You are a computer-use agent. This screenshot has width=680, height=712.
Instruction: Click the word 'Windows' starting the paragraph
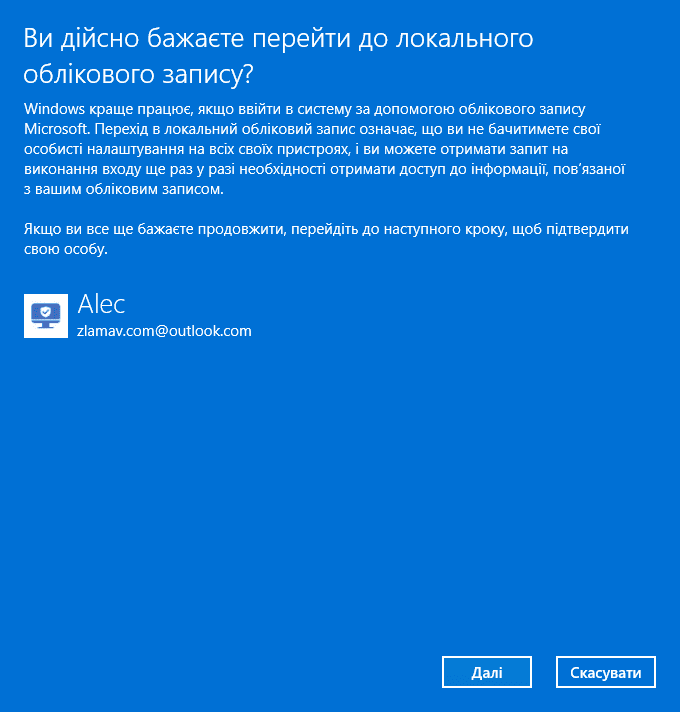(x=54, y=109)
